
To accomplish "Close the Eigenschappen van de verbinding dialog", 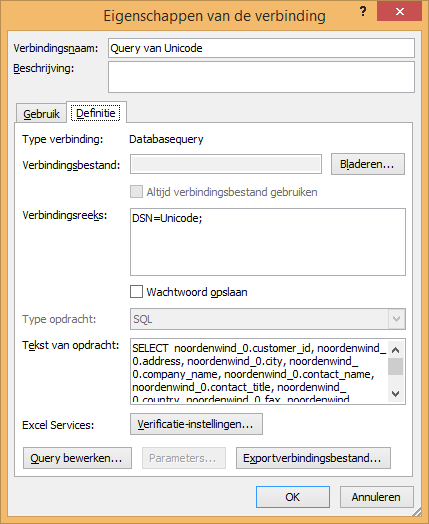I will (399, 12).
